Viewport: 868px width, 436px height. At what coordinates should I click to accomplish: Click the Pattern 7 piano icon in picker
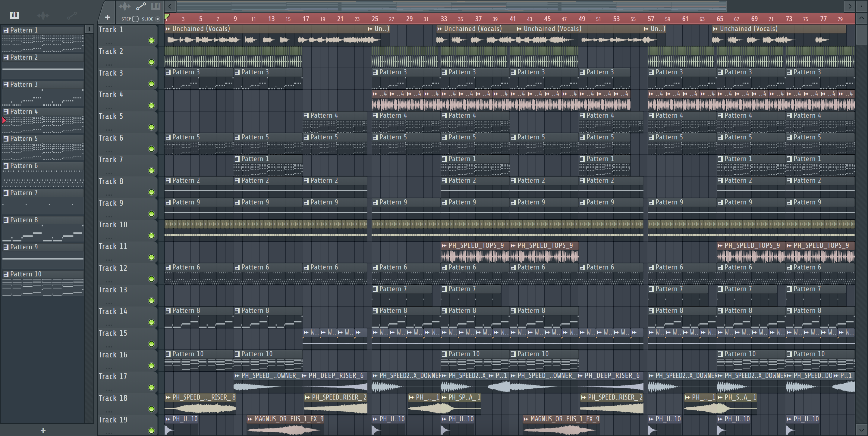tap(6, 193)
